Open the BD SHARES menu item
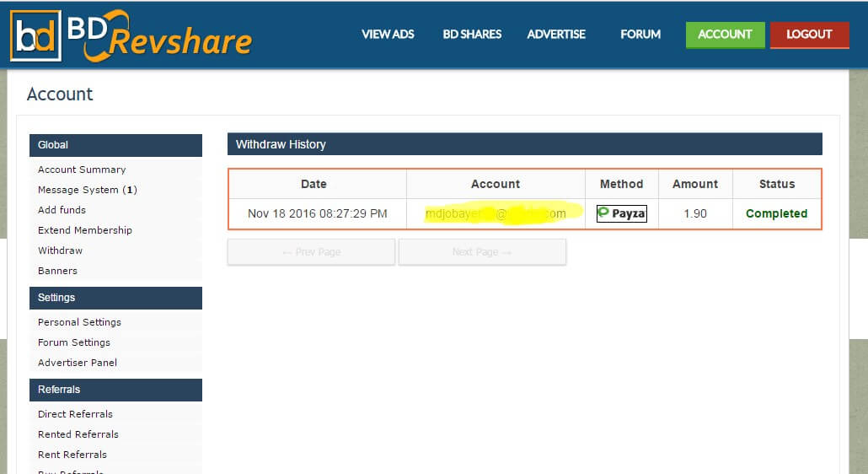This screenshot has width=868, height=474. pyautogui.click(x=472, y=35)
